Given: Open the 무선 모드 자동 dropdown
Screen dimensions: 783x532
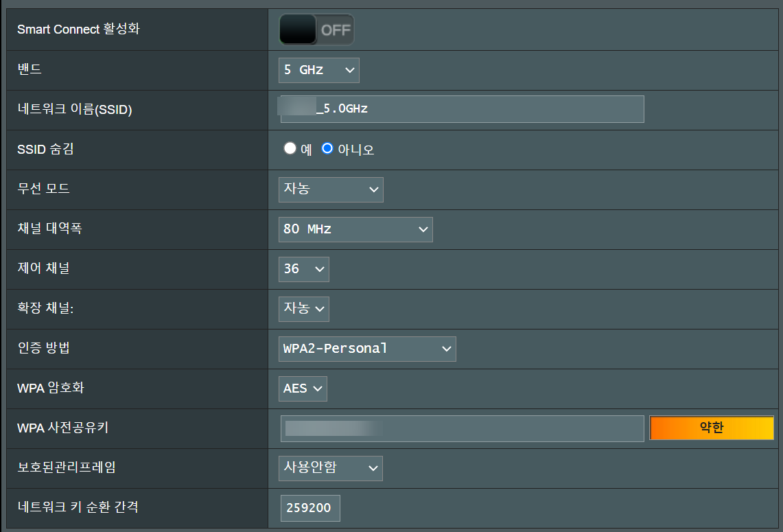Looking at the screenshot, I should (x=331, y=189).
